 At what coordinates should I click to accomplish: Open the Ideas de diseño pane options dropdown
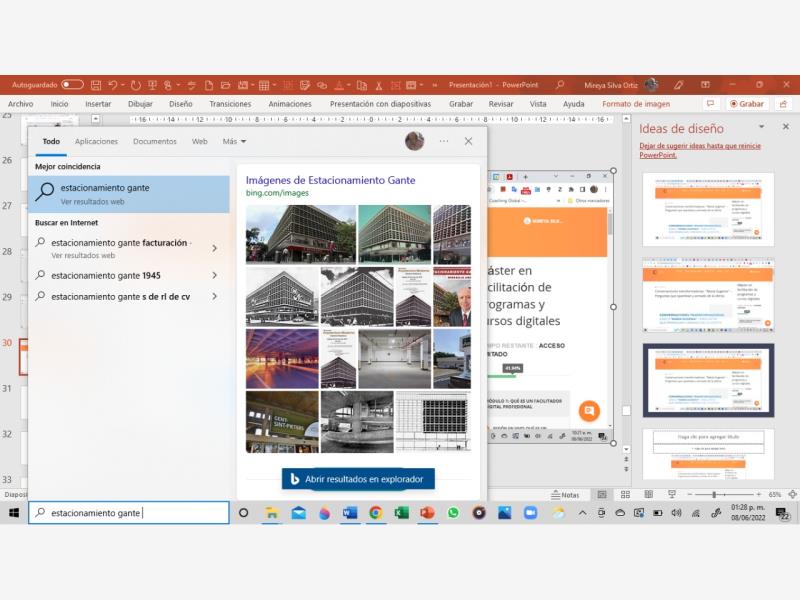pos(761,127)
